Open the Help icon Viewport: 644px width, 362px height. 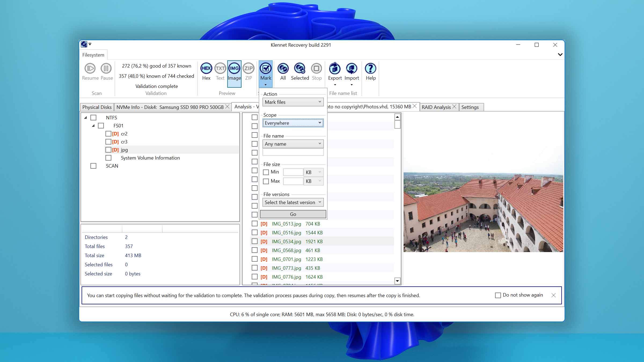[x=371, y=68]
